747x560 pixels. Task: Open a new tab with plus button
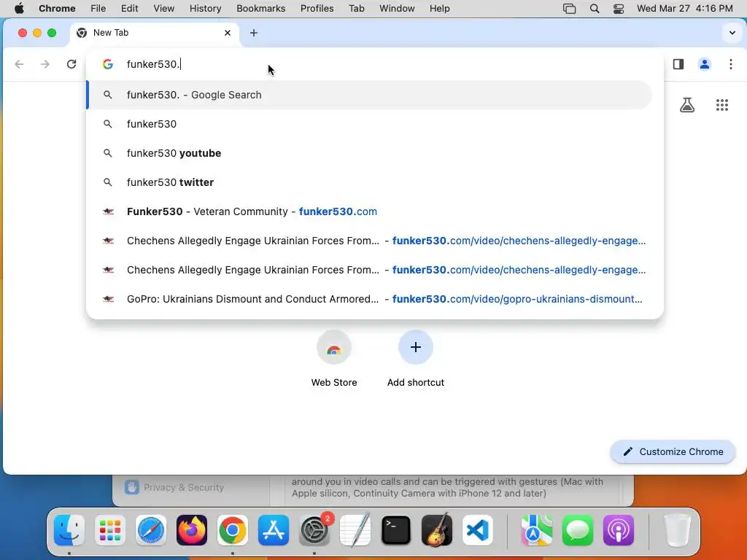[254, 33]
